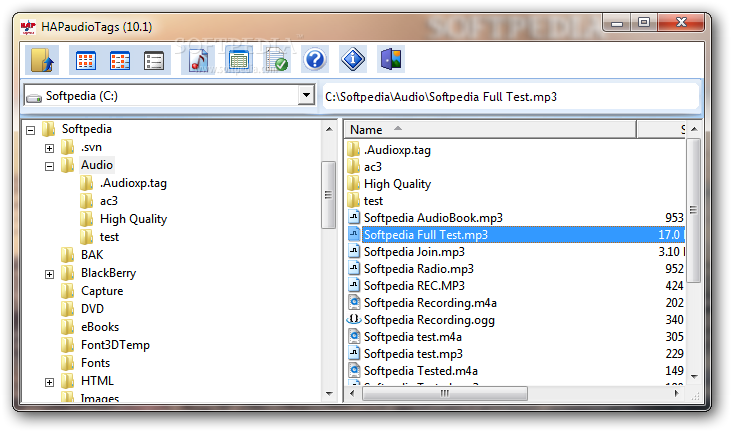Close the HAPaudioTags window
This screenshot has height=432, width=732.
681,22
